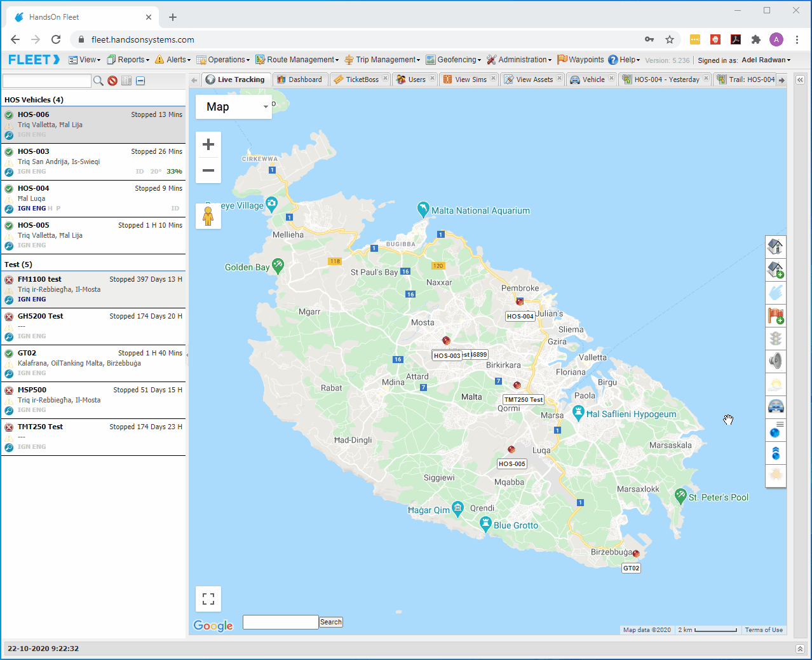Focus the vehicle filter text field
812x660 pixels.
[x=47, y=81]
